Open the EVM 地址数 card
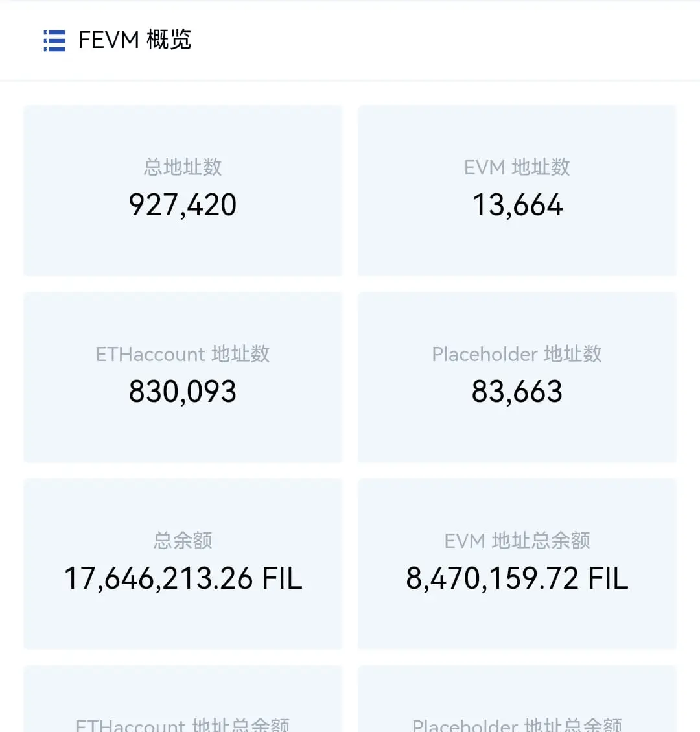The height and width of the screenshot is (732, 700). (517, 191)
